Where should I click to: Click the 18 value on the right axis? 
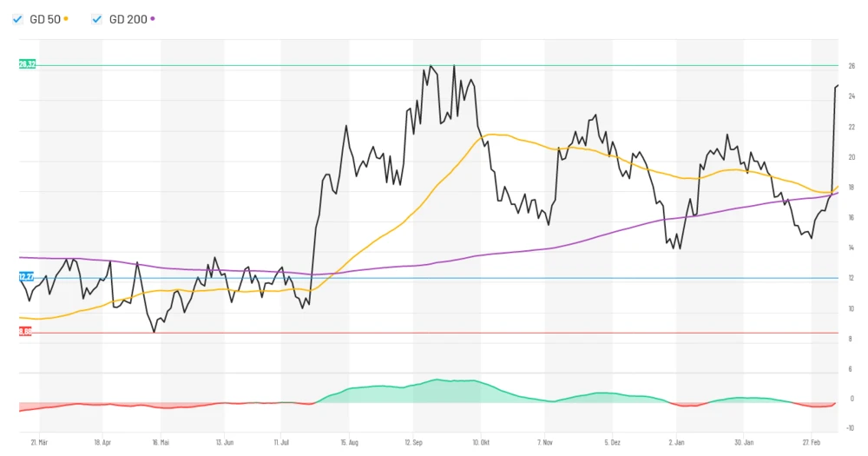point(852,188)
